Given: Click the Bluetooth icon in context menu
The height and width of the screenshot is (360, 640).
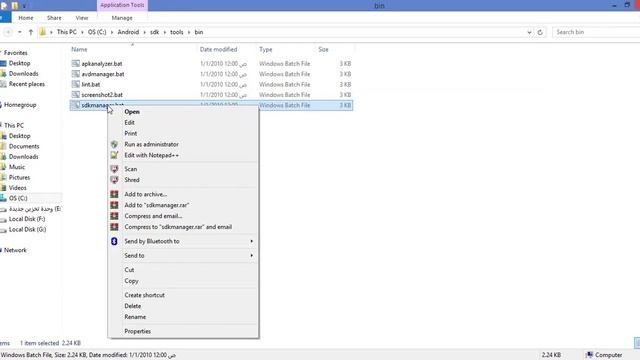Looking at the screenshot, I should (x=114, y=241).
